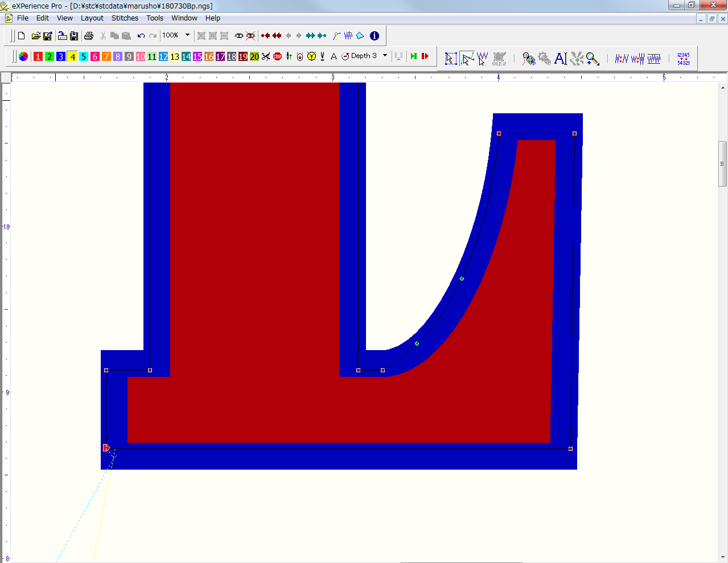Image resolution: width=728 pixels, height=563 pixels.
Task: Open the lettering AI text tool
Action: pyautogui.click(x=561, y=58)
